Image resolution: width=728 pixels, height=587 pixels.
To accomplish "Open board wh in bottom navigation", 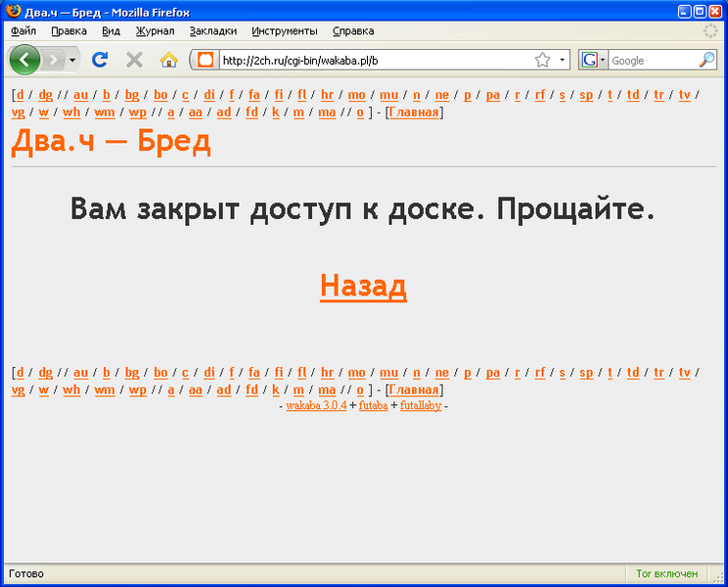I will click(x=71, y=389).
